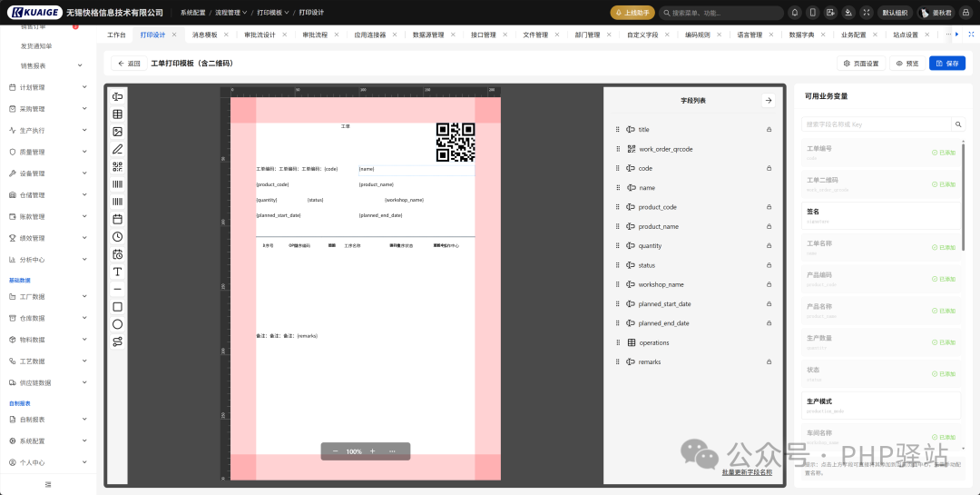The width and height of the screenshot is (980, 495).
Task: Toggle lock on title field
Action: pos(769,130)
